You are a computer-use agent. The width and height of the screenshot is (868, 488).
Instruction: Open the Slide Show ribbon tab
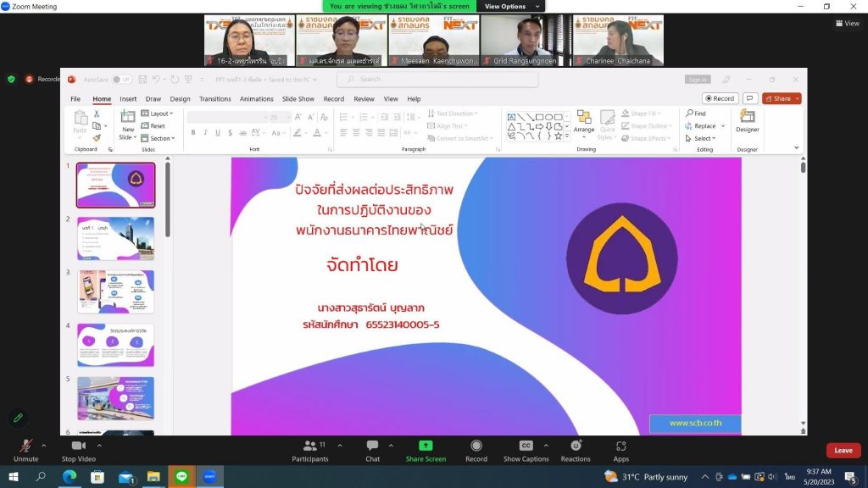click(298, 99)
